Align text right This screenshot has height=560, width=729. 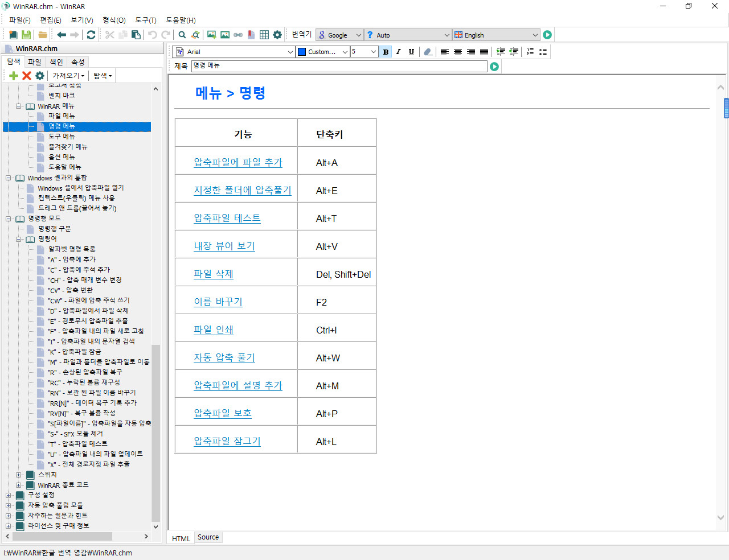point(471,52)
